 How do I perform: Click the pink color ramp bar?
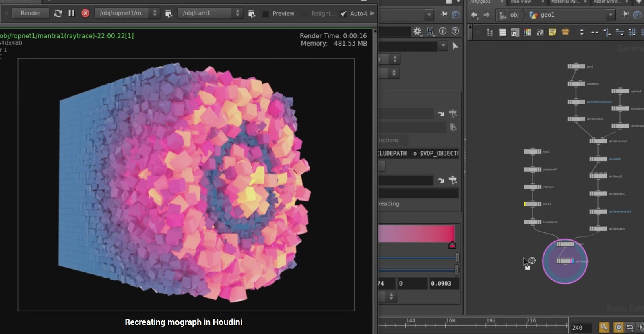pos(416,233)
